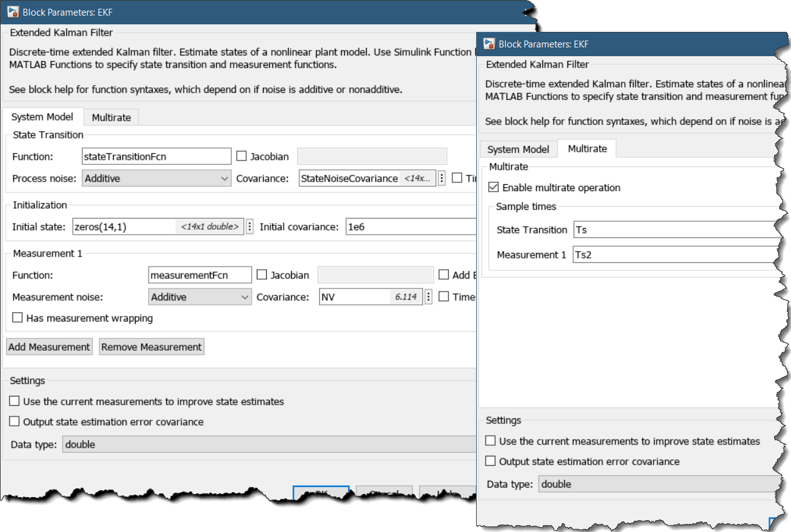Viewport: 791px width, 532px height.
Task: Enable the State Transition Jacobian checkbox
Action: click(242, 157)
